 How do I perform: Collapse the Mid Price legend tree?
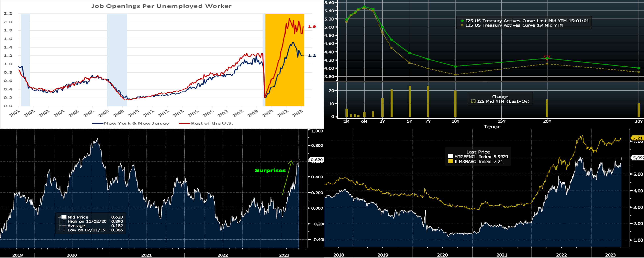pos(59,217)
